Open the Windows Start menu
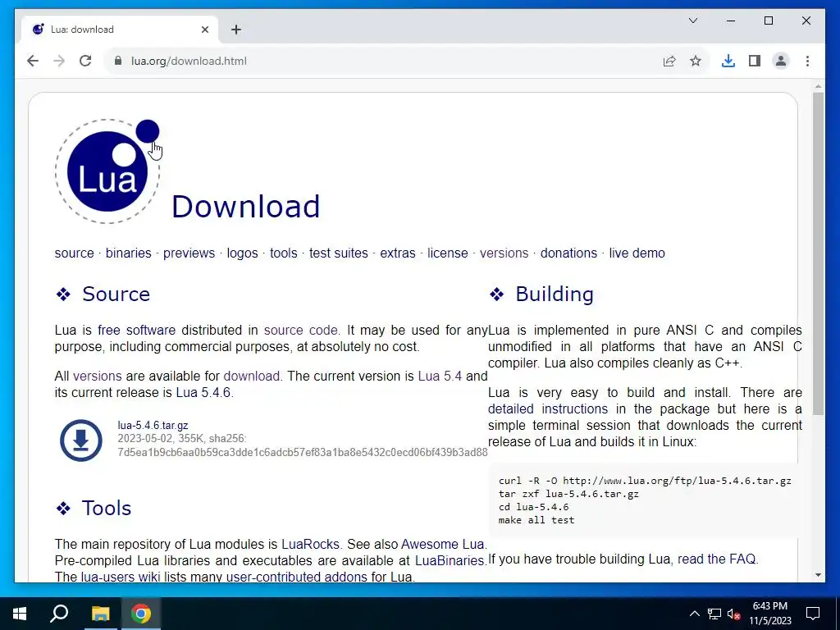840x630 pixels. click(x=20, y=614)
